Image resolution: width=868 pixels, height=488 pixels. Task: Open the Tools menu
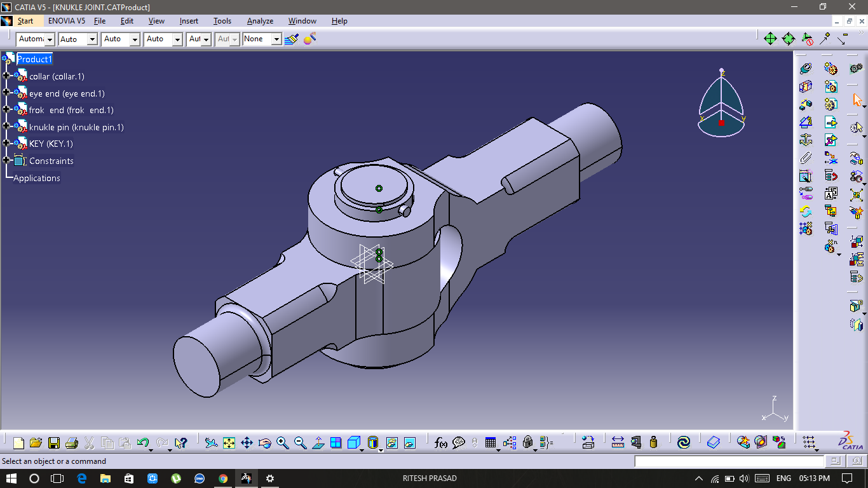tap(222, 21)
